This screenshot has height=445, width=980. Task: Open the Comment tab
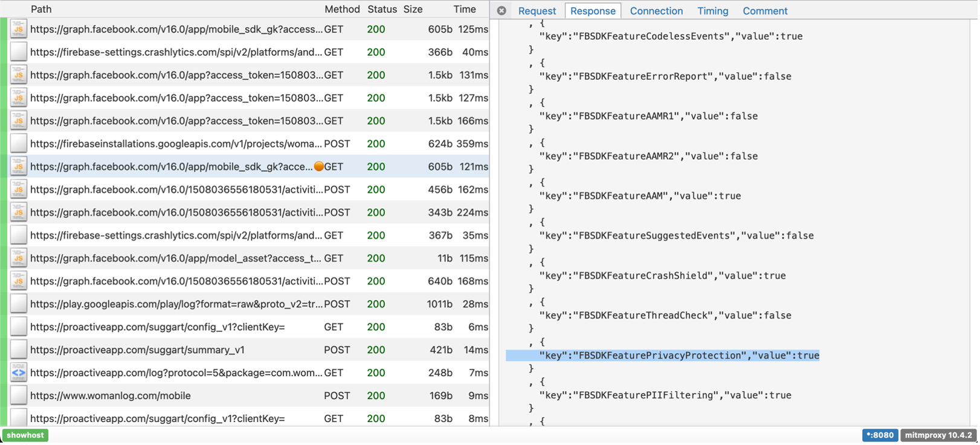(x=765, y=11)
